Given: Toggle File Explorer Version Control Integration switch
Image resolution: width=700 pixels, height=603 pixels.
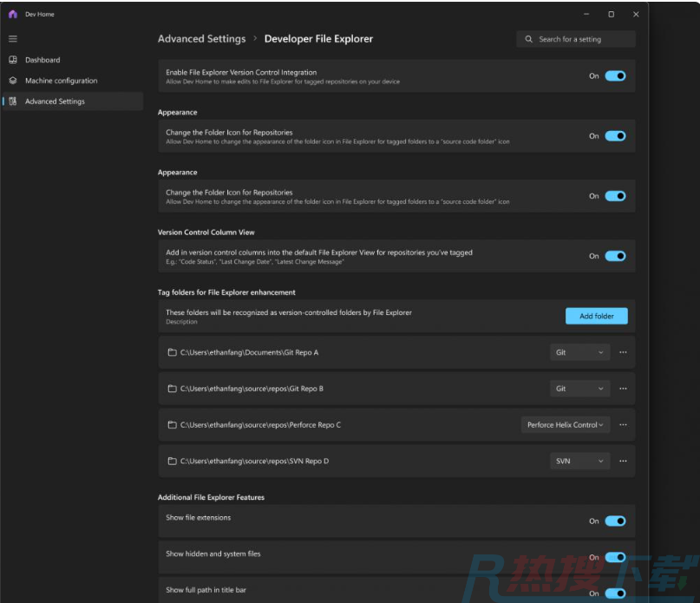Looking at the screenshot, I should (615, 76).
